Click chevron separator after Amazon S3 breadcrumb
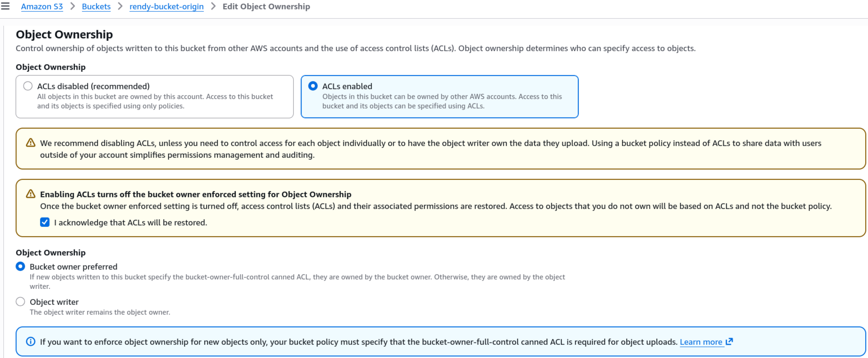 coord(72,7)
